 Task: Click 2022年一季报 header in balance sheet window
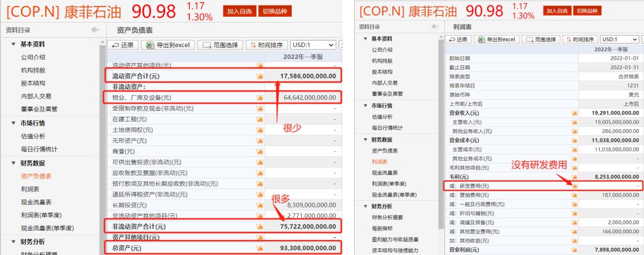click(x=303, y=57)
